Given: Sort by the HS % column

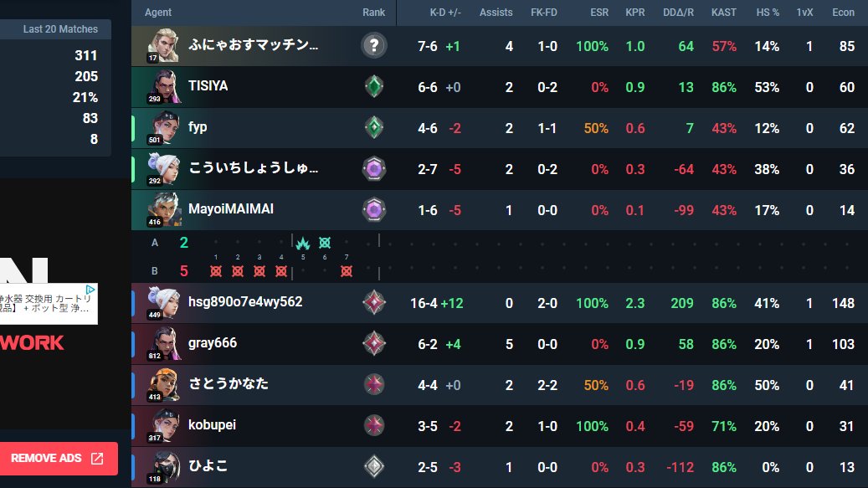Looking at the screenshot, I should click(x=768, y=13).
